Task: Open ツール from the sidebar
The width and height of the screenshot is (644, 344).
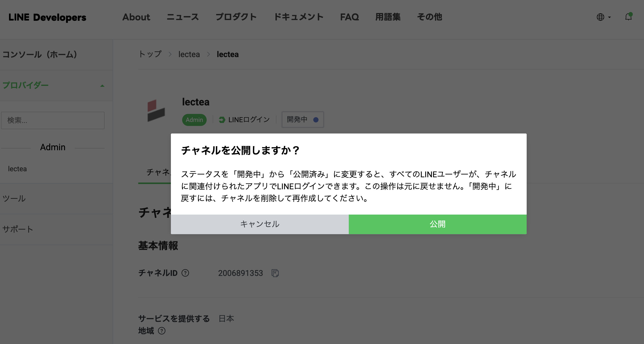Action: pyautogui.click(x=14, y=199)
